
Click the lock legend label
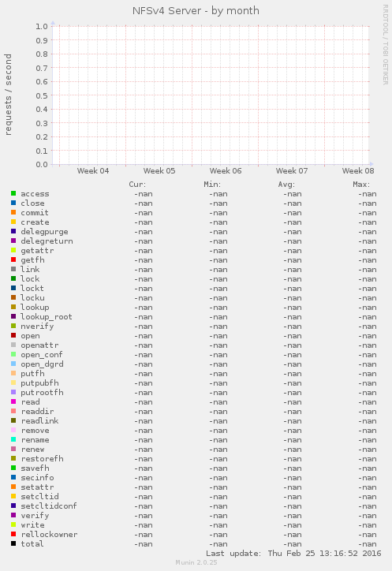pos(30,279)
